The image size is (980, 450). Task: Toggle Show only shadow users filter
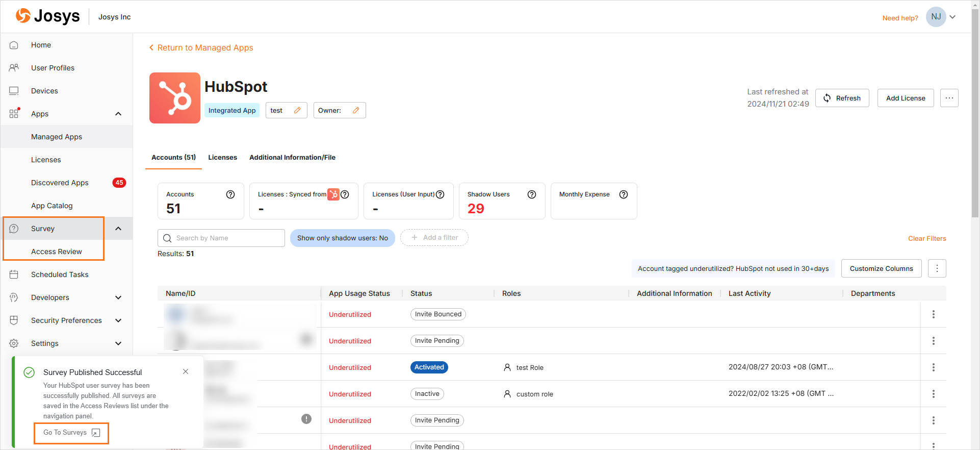click(x=343, y=238)
